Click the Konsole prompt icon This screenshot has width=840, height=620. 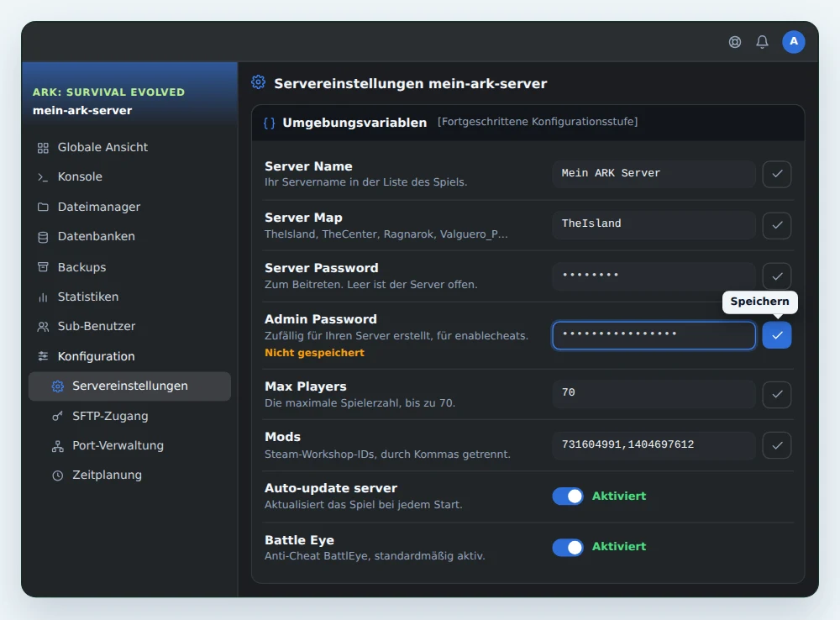[43, 177]
